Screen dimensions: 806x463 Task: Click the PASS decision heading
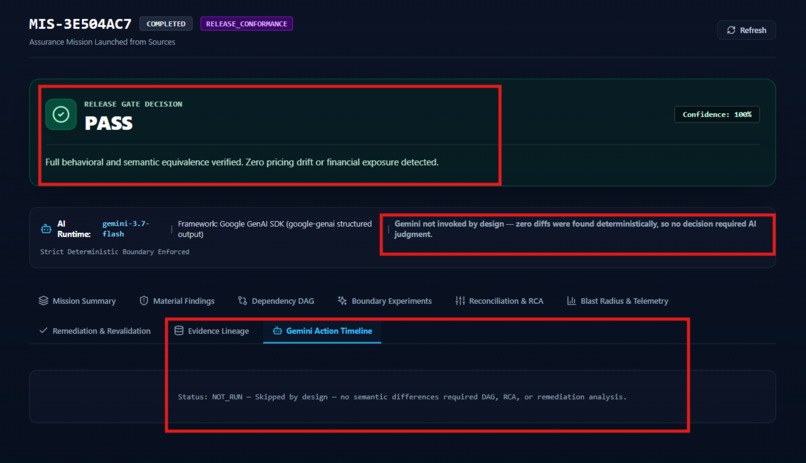pos(108,123)
